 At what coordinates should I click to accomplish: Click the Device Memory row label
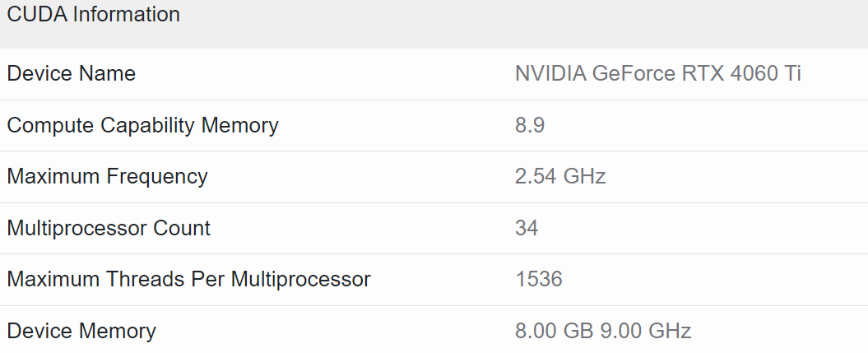pyautogui.click(x=81, y=331)
